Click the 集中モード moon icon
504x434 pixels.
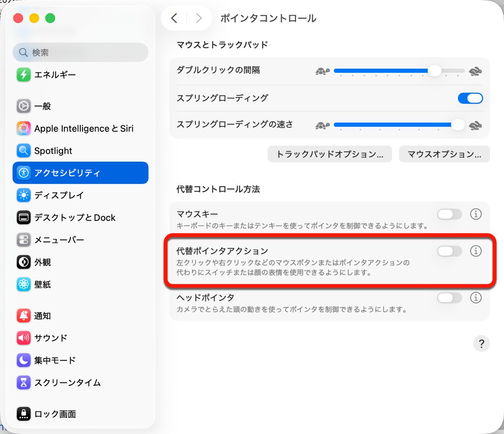(24, 360)
